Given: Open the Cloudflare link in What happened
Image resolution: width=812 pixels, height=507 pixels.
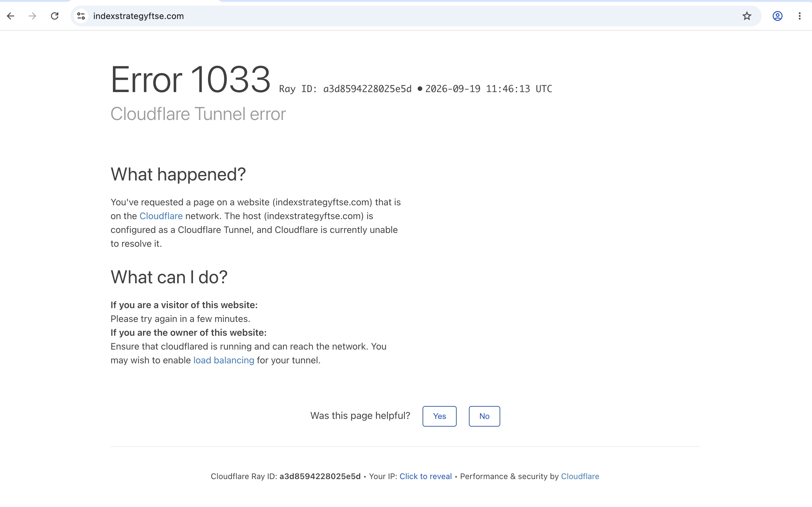Looking at the screenshot, I should (x=161, y=216).
